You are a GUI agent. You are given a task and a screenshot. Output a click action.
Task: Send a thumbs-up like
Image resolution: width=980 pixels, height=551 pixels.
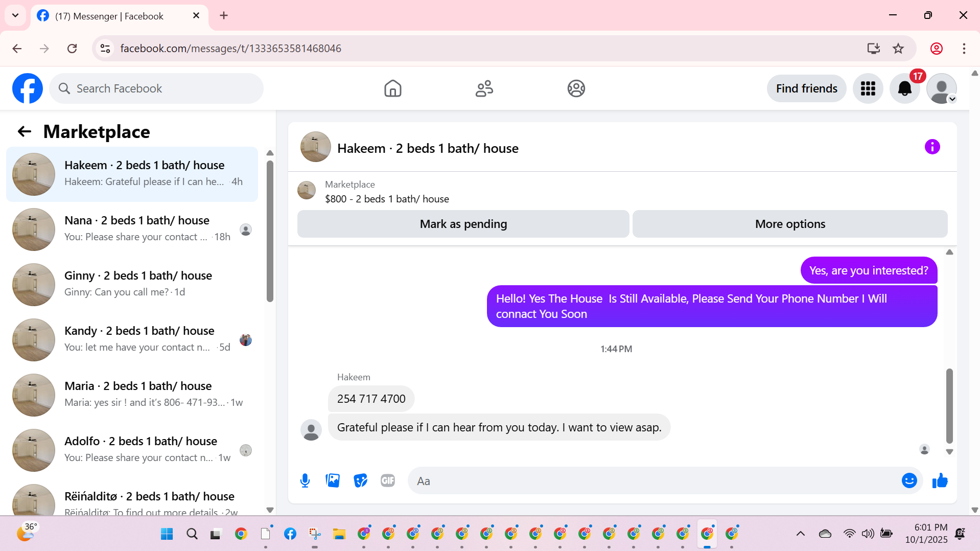[x=940, y=480]
